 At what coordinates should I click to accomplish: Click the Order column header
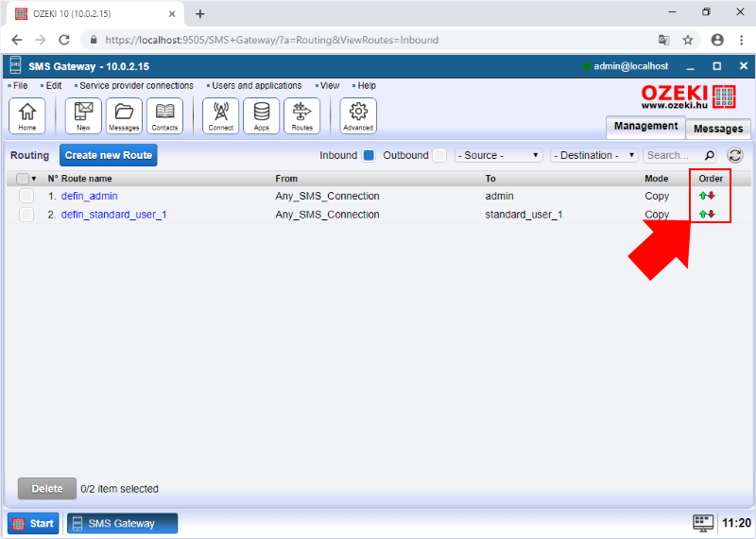click(711, 179)
